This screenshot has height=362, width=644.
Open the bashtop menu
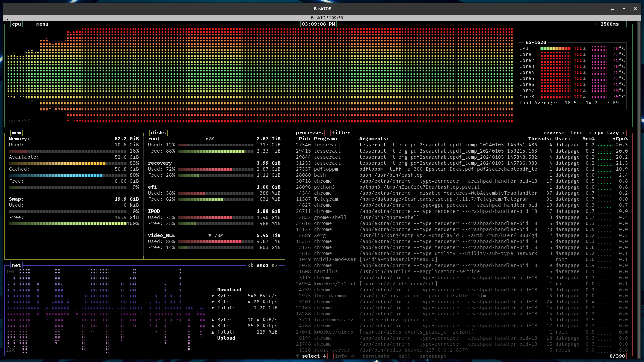42,24
